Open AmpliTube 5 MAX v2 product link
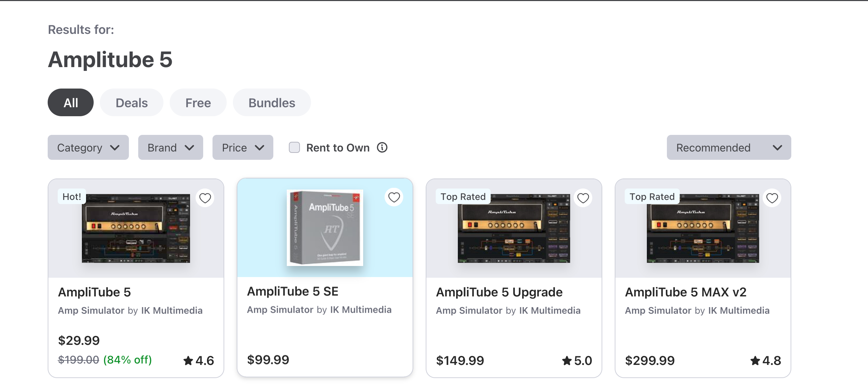Image resolution: width=868 pixels, height=386 pixels. pyautogui.click(x=686, y=292)
